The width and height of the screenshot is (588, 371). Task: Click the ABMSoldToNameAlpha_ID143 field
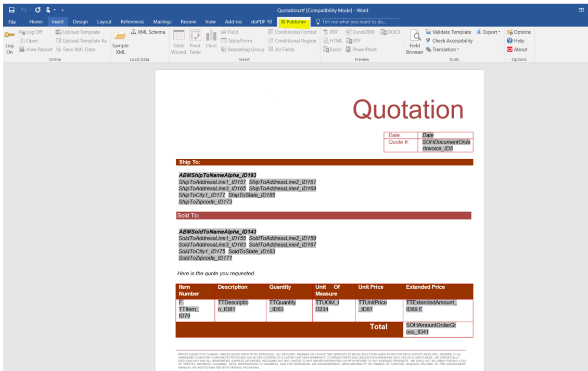click(218, 232)
